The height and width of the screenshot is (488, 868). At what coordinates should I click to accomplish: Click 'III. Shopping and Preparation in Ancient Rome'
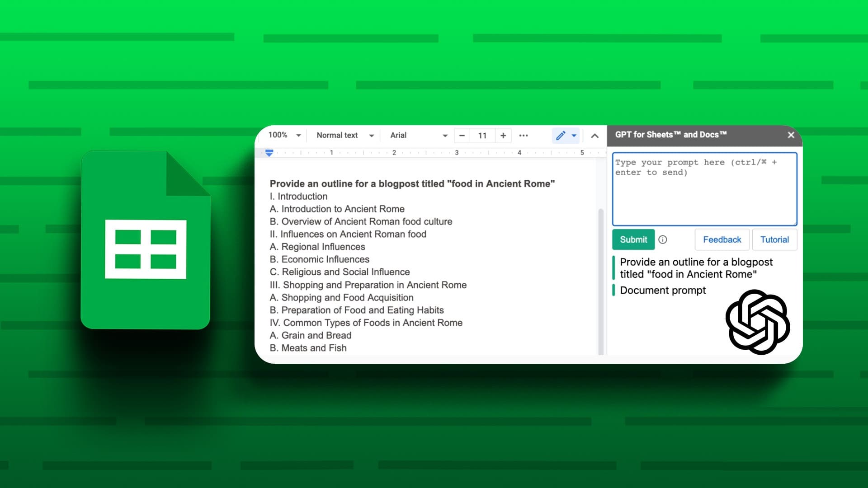pyautogui.click(x=368, y=285)
